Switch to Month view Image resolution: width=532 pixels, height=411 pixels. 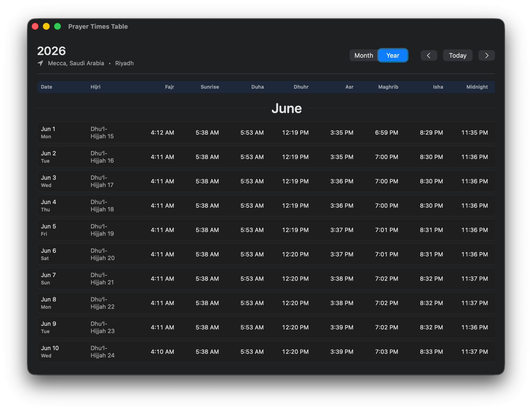[363, 56]
